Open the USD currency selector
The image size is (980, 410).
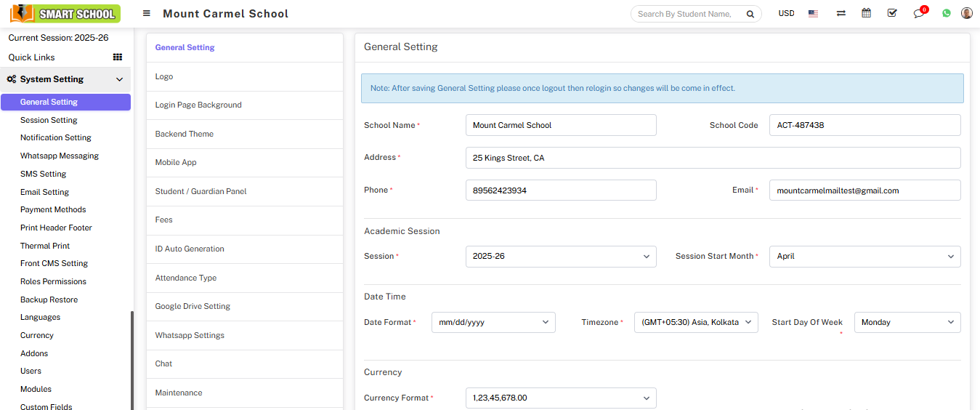tap(786, 14)
